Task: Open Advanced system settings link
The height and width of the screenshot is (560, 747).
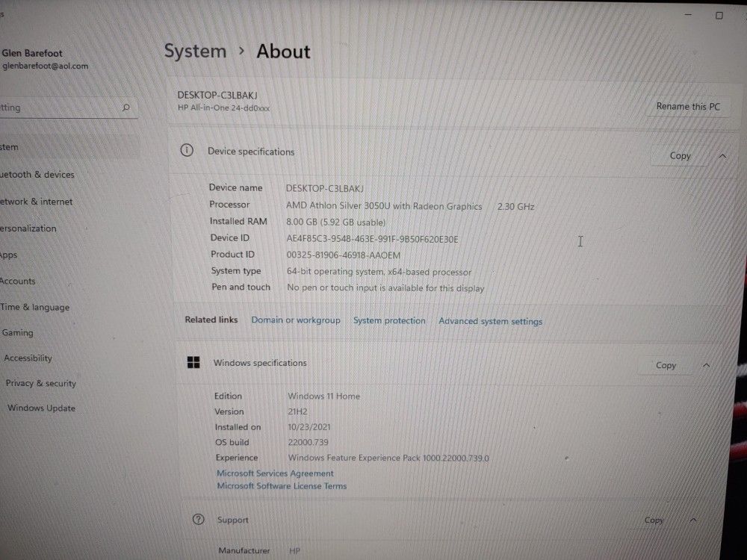Action: (490, 321)
